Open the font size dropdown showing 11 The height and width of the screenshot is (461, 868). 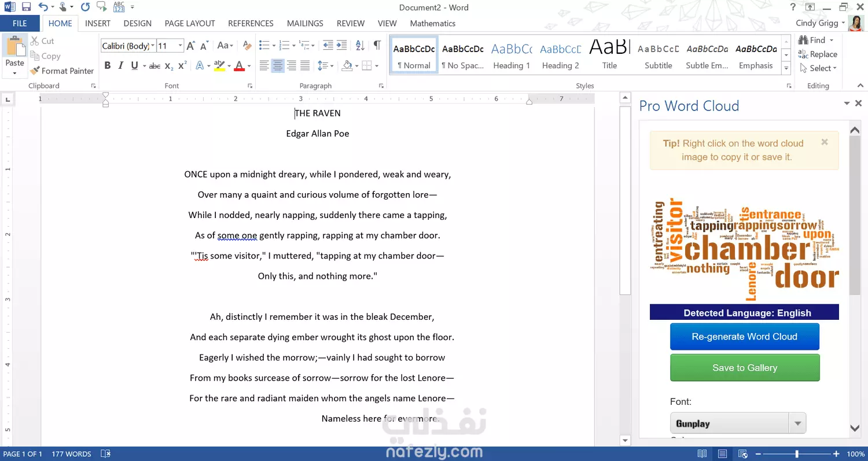181,46
